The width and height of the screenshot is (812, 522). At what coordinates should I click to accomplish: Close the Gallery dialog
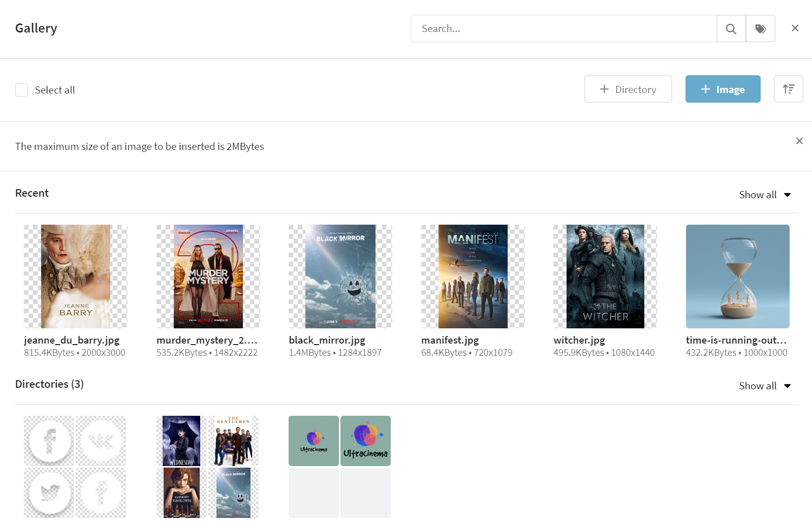pyautogui.click(x=795, y=28)
